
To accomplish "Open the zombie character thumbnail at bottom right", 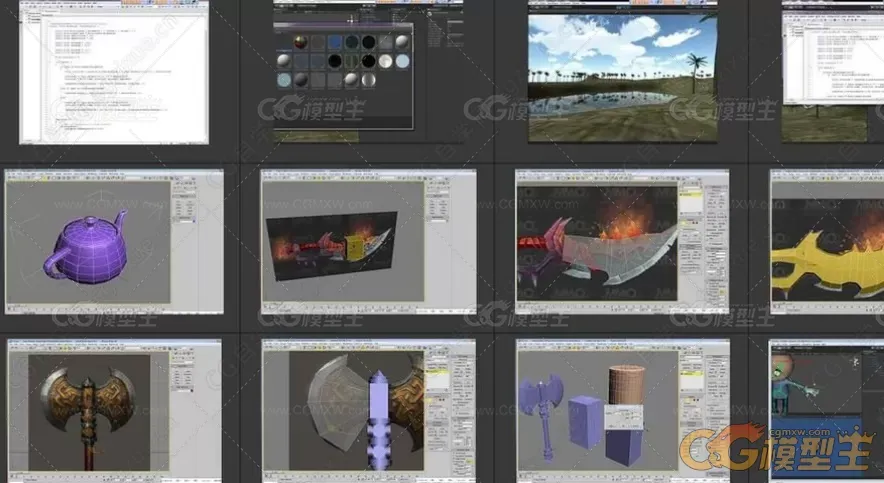I will click(x=826, y=410).
